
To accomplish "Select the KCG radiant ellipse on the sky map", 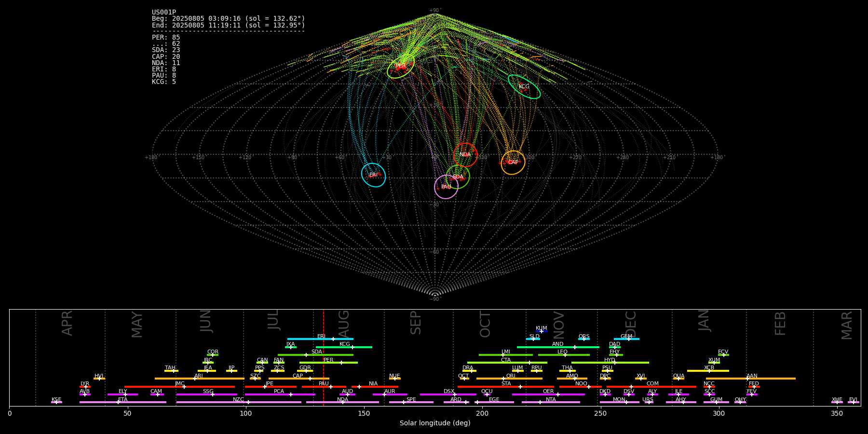I will click(x=524, y=87).
